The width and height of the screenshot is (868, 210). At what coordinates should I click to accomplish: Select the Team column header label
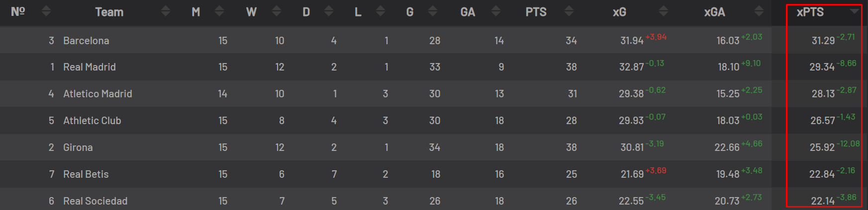[x=109, y=12]
